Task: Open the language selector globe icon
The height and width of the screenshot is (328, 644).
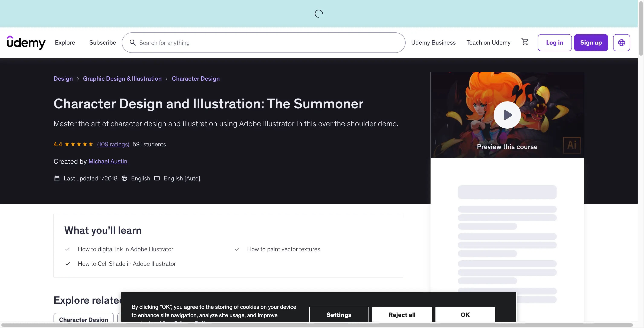Action: tap(622, 42)
